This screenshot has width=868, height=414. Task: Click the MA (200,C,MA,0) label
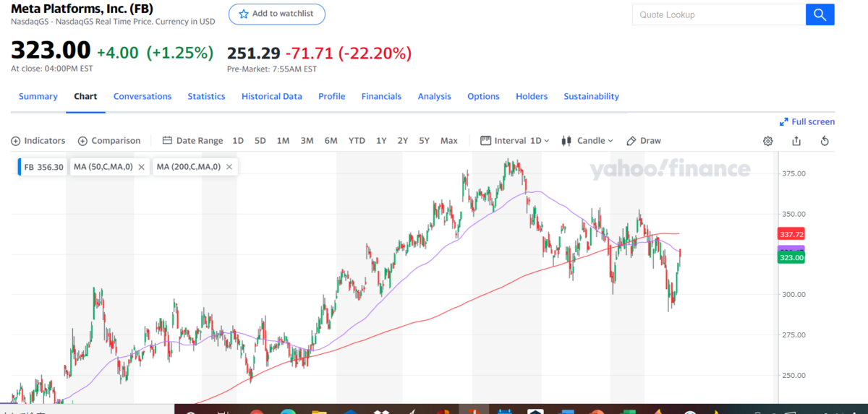pyautogui.click(x=189, y=167)
